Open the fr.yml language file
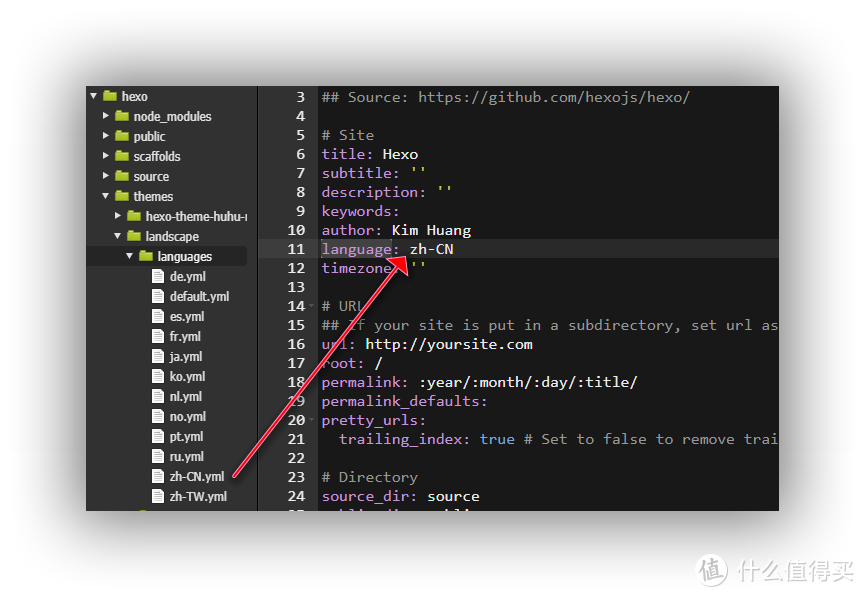 (185, 337)
